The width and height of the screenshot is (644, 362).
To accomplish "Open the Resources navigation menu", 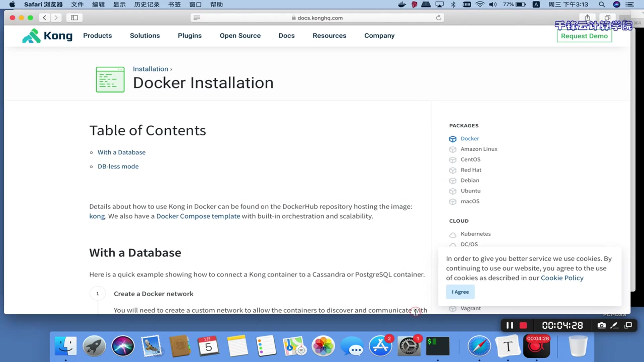I will tap(329, 36).
